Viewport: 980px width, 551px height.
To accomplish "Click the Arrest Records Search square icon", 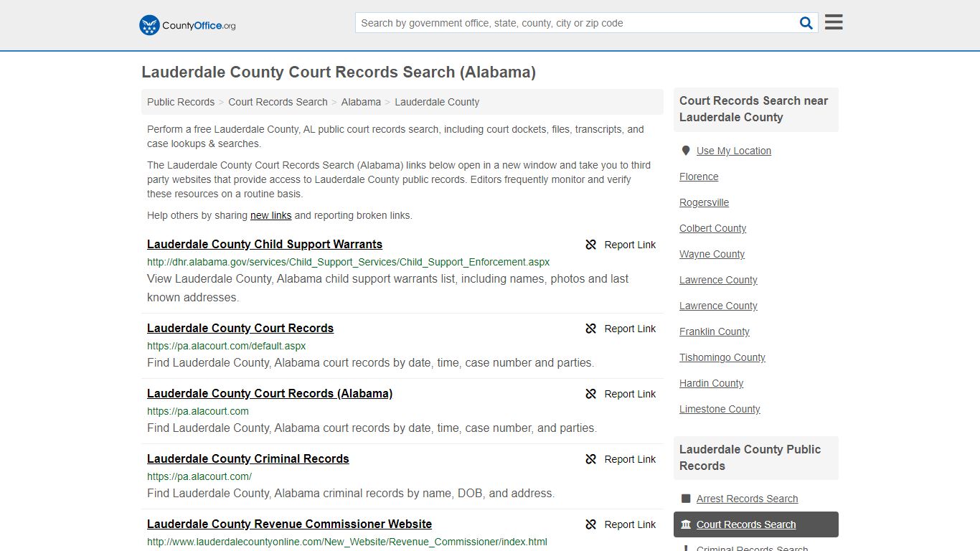I will (x=686, y=499).
